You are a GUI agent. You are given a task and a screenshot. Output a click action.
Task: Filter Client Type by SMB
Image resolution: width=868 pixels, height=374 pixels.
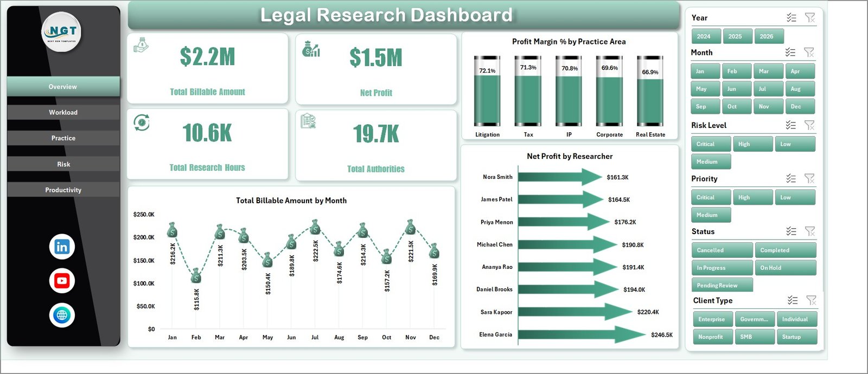(755, 337)
